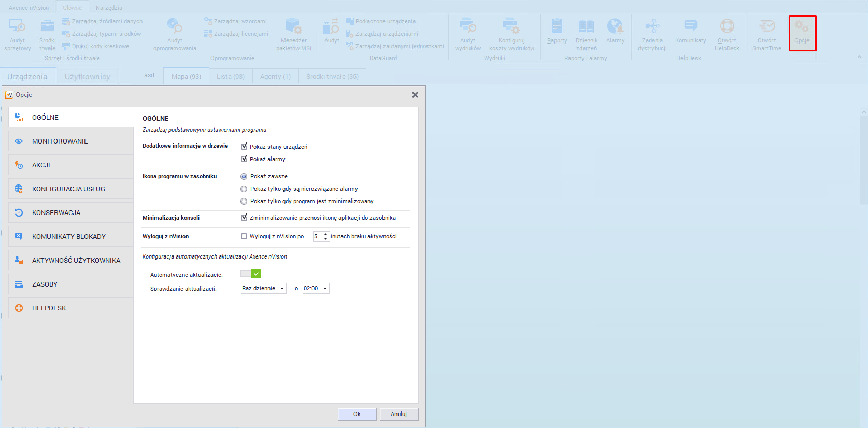Select MONITOROWANIE options category
This screenshot has width=868, height=428.
click(71, 141)
